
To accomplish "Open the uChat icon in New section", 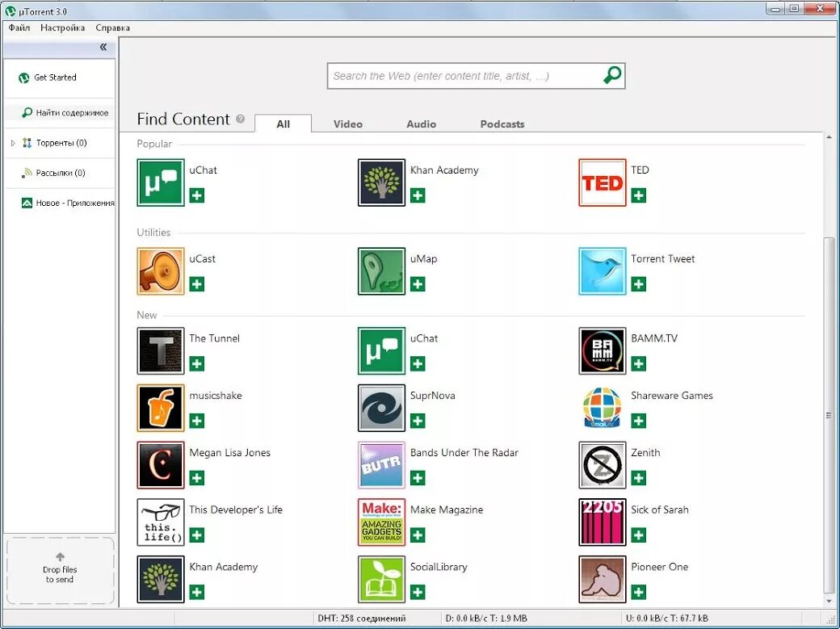I will (381, 351).
